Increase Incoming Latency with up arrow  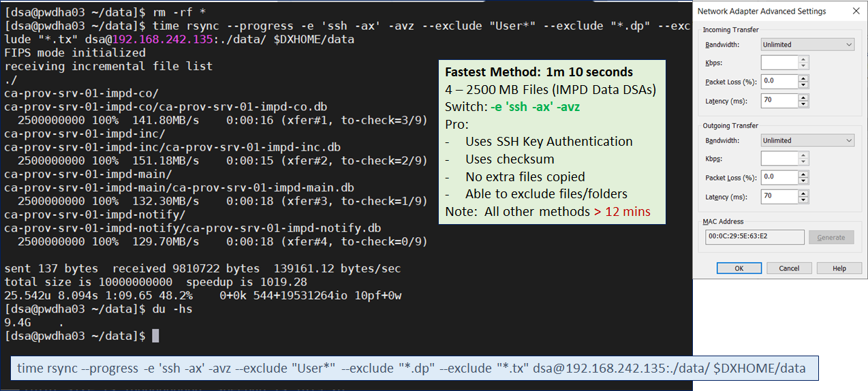point(803,97)
